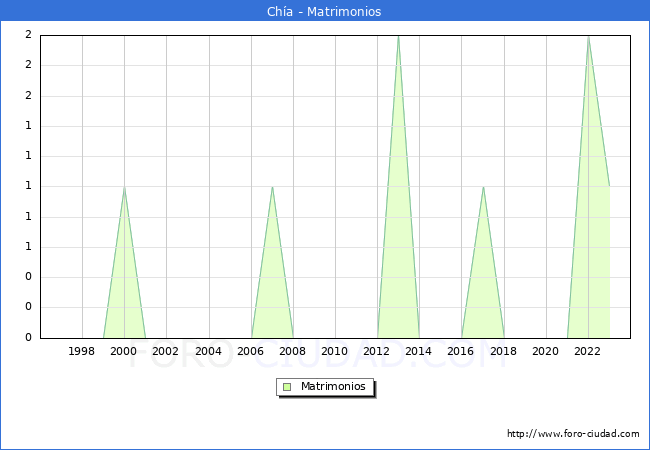This screenshot has width=650, height=450.
Task: Click the peak at year 2022
Action: [x=588, y=37]
